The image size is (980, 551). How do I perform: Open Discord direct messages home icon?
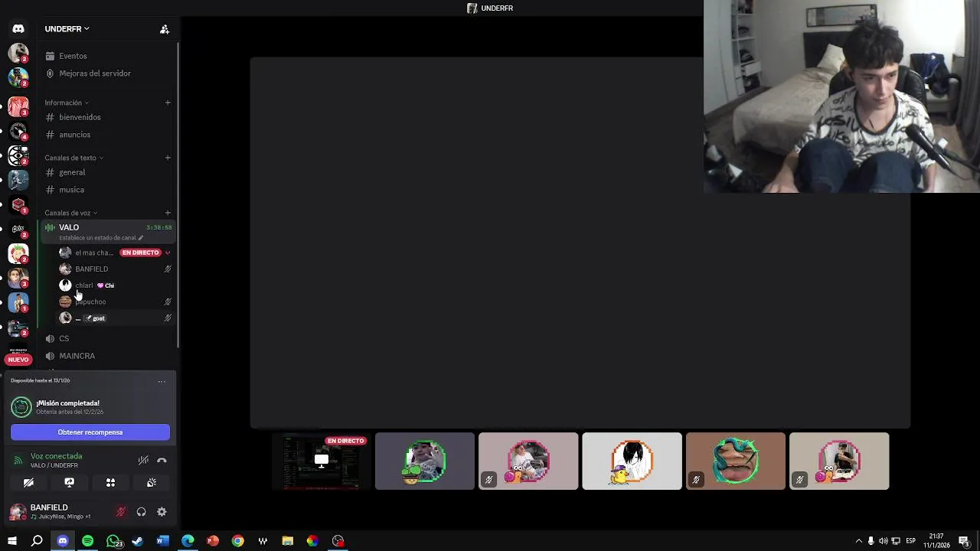click(x=18, y=29)
